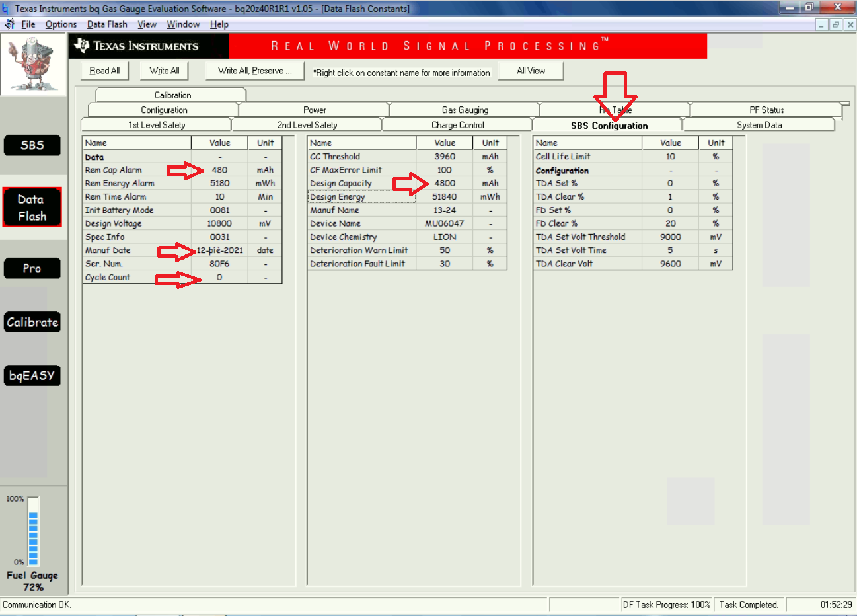The image size is (857, 616).
Task: Select the Manuf Name value 13-24
Action: (x=445, y=210)
